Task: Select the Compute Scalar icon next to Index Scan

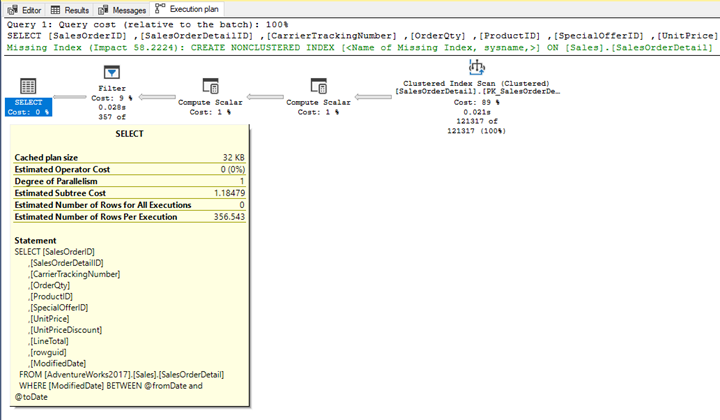Action: coord(319,86)
